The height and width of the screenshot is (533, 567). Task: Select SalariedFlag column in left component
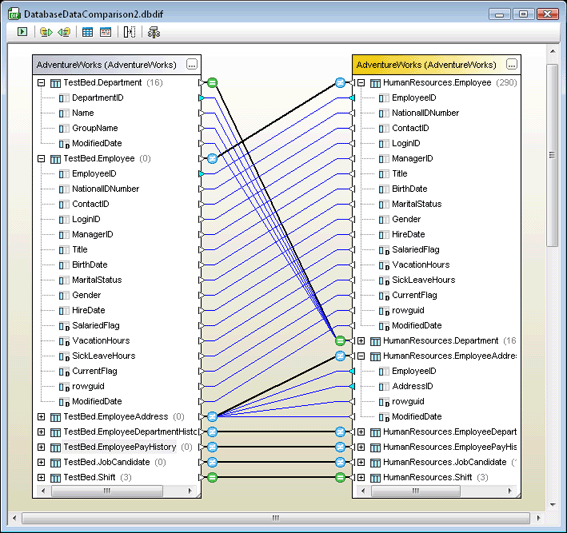point(95,326)
